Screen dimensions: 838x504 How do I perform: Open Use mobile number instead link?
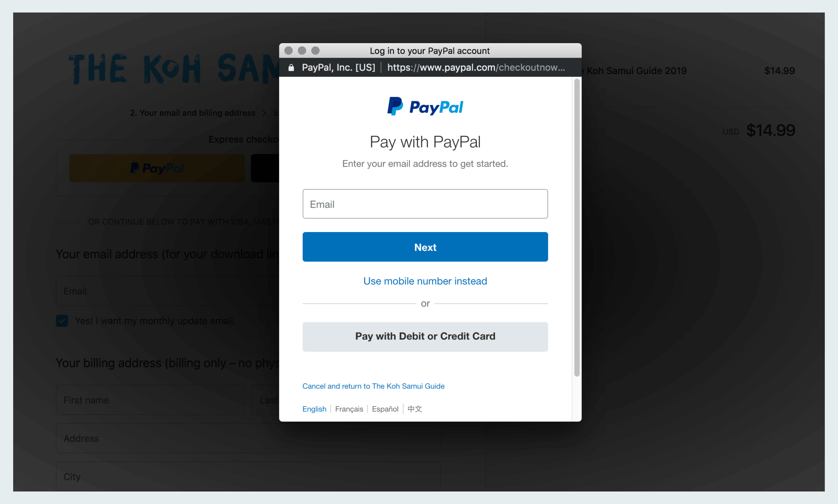pyautogui.click(x=425, y=281)
